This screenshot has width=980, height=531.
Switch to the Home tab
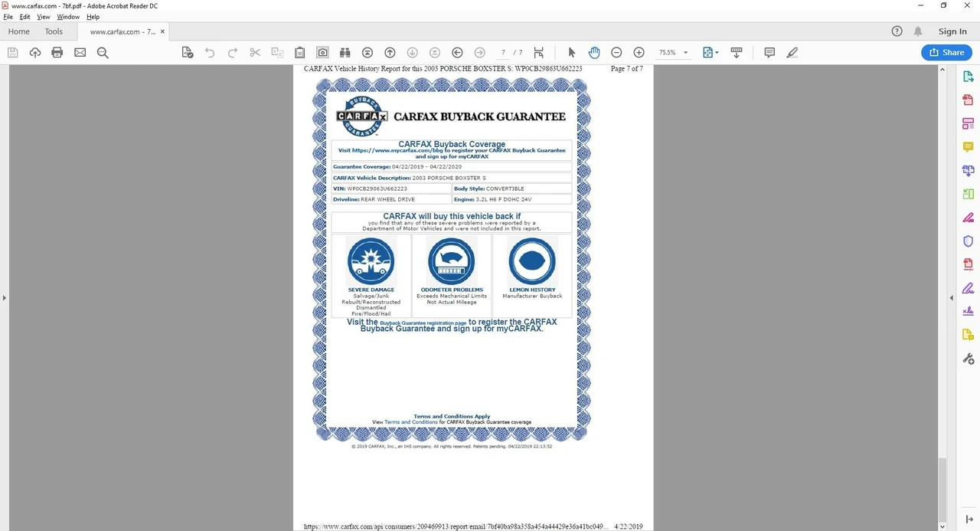pyautogui.click(x=18, y=31)
